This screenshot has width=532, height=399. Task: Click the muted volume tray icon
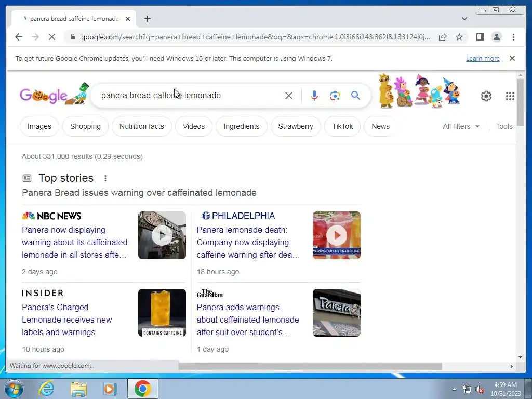pos(480,390)
